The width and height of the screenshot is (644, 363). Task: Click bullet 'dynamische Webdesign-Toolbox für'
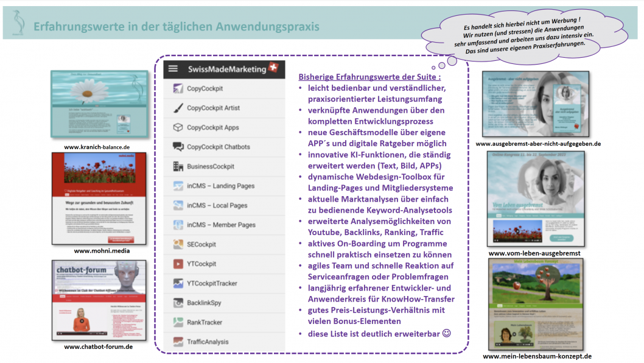(376, 177)
